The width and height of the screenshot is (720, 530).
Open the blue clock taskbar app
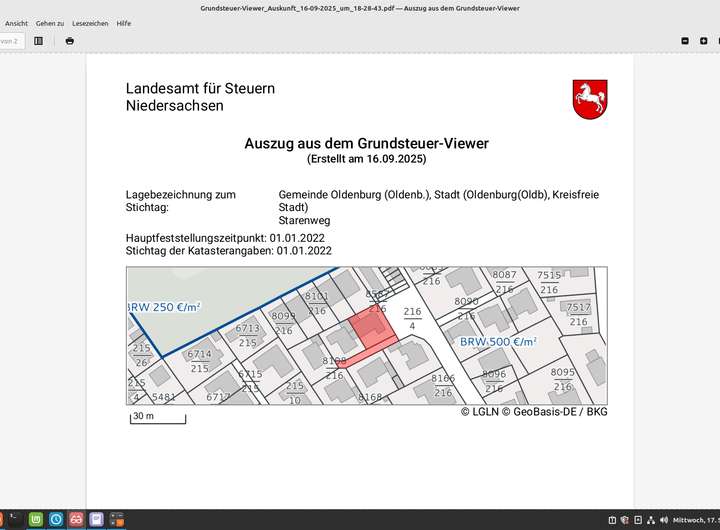click(x=56, y=520)
